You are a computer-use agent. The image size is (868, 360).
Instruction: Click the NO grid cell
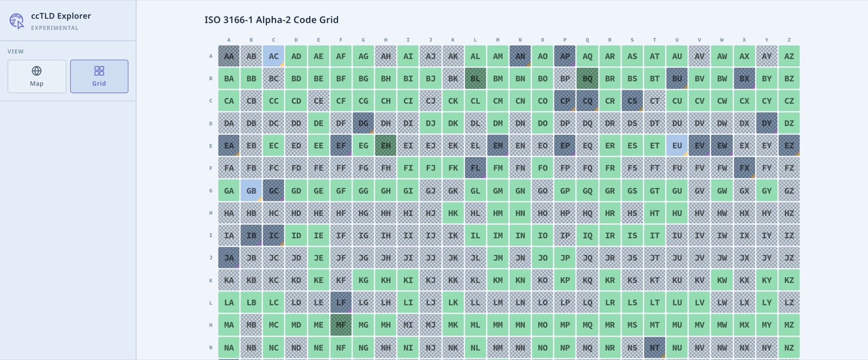coord(542,348)
